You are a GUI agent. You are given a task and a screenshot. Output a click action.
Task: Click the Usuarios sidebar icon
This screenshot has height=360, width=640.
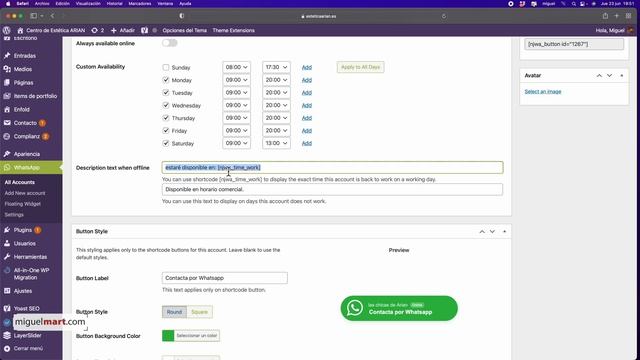7,243
